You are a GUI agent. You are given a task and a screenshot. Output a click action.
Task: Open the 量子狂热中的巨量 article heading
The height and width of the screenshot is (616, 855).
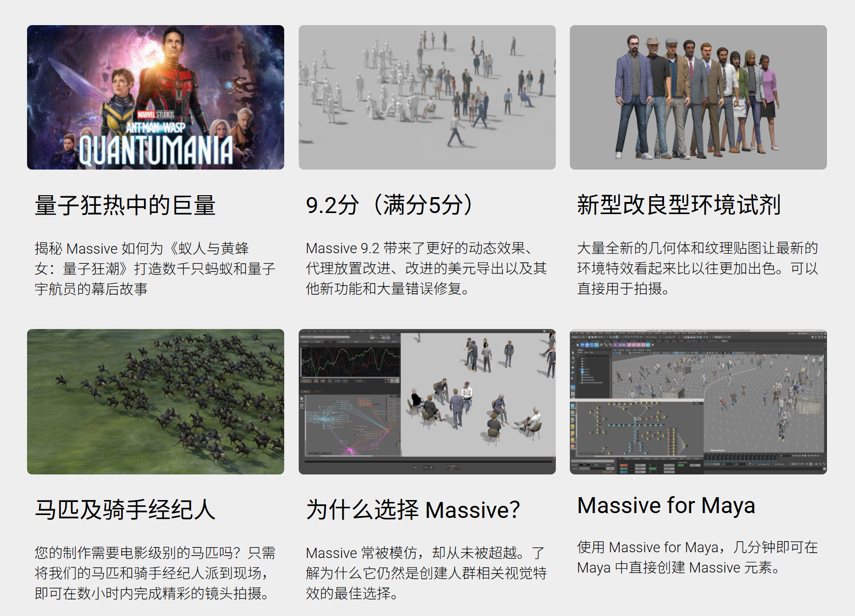click(125, 205)
